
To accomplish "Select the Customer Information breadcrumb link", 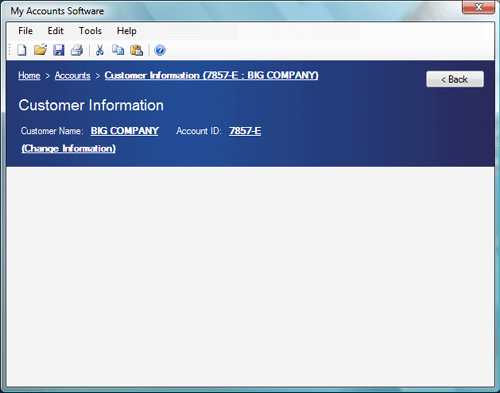I will pos(211,75).
